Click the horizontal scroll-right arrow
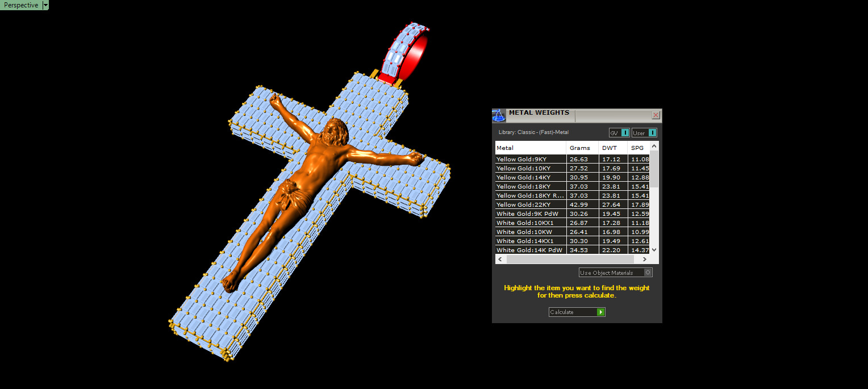 click(646, 259)
